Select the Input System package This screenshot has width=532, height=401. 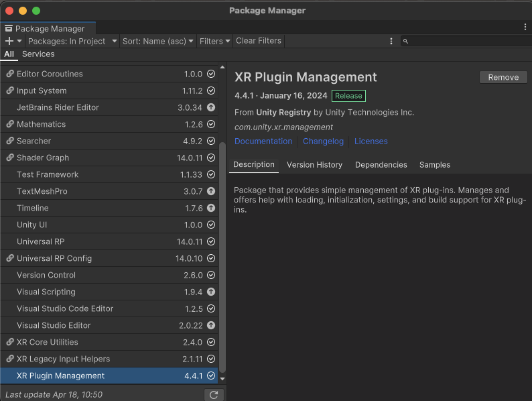point(109,91)
